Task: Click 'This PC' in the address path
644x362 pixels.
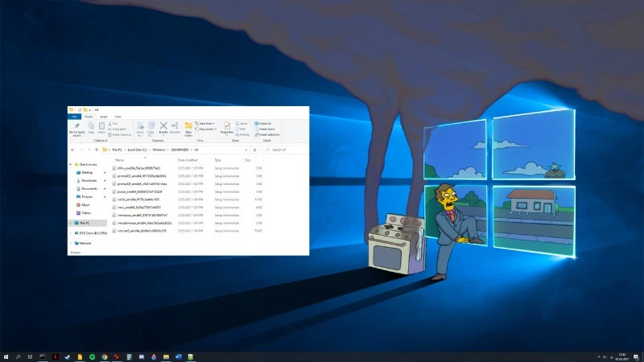Action: [117, 150]
